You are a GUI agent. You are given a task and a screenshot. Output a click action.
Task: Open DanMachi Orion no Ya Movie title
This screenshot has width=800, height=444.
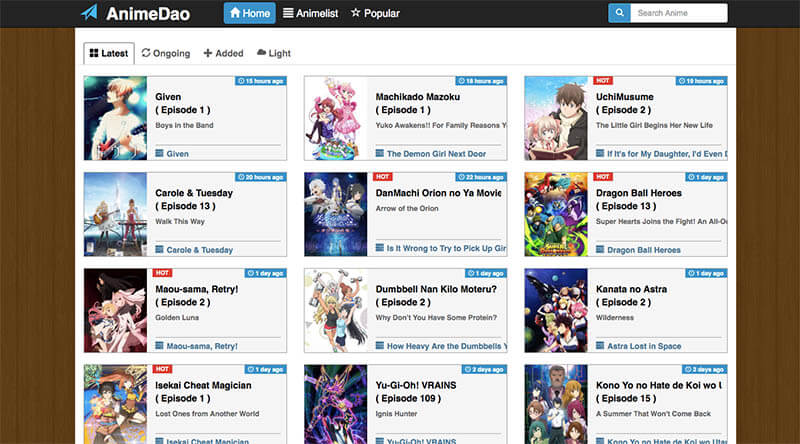tap(438, 193)
